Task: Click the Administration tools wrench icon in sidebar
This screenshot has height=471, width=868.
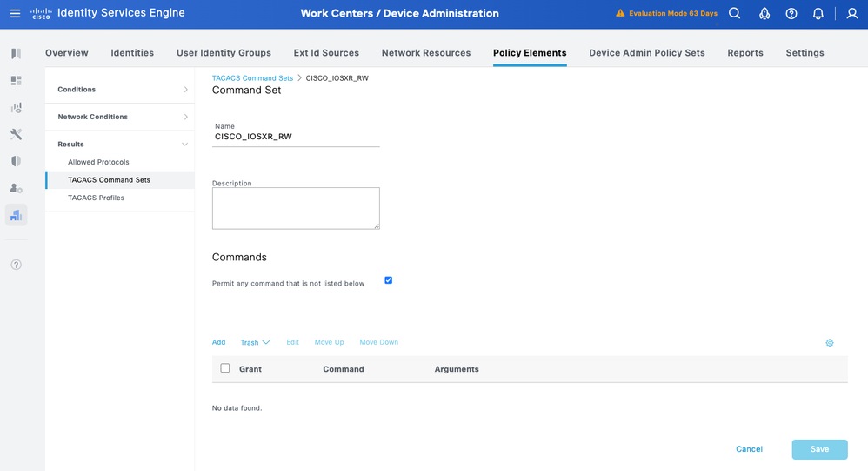Action: (x=16, y=134)
